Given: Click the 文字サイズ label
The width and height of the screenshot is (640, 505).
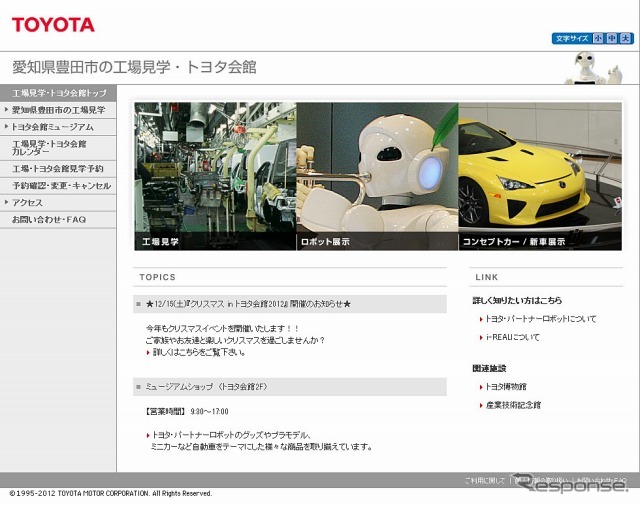Looking at the screenshot, I should click(572, 38).
